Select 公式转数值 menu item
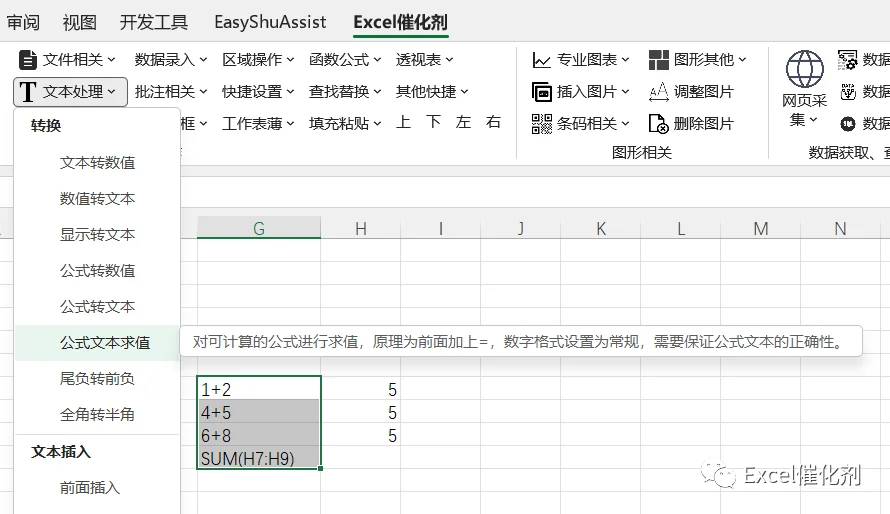The image size is (890, 514). (x=97, y=271)
